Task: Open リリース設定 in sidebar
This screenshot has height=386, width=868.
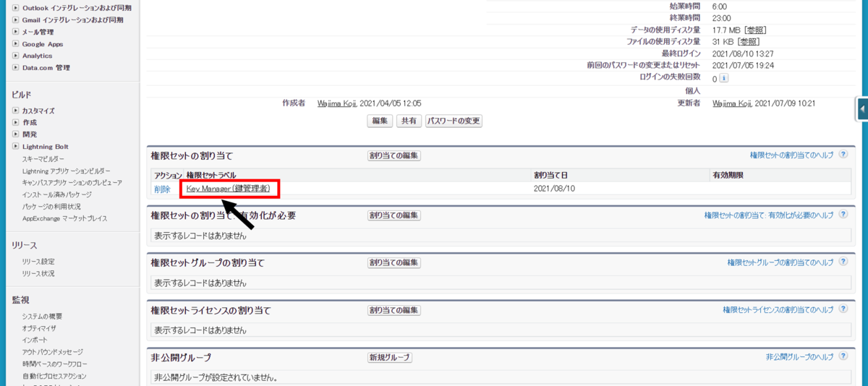Action: 38,262
